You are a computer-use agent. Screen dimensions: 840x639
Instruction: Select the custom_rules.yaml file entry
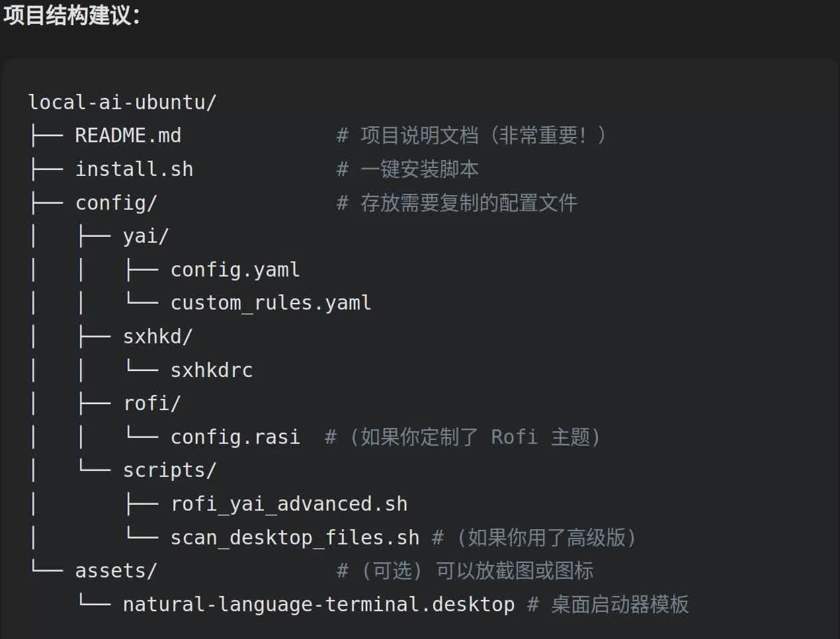point(271,303)
